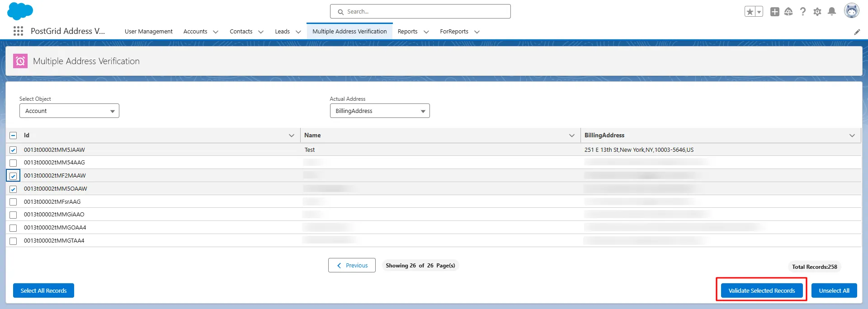Open the Help question mark icon
The height and width of the screenshot is (309, 868).
803,12
